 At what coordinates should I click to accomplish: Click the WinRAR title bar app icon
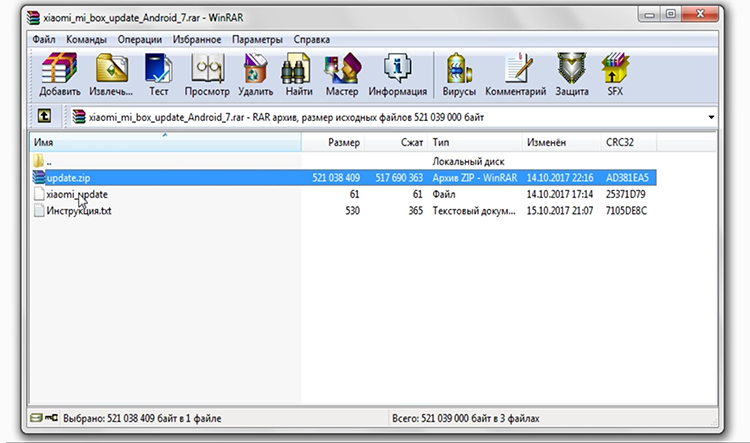[33, 18]
